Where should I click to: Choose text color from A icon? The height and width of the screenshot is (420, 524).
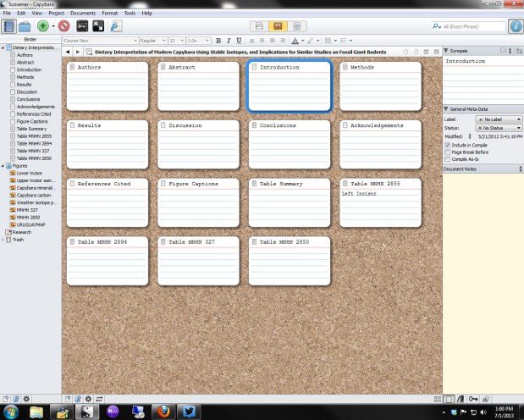click(295, 41)
